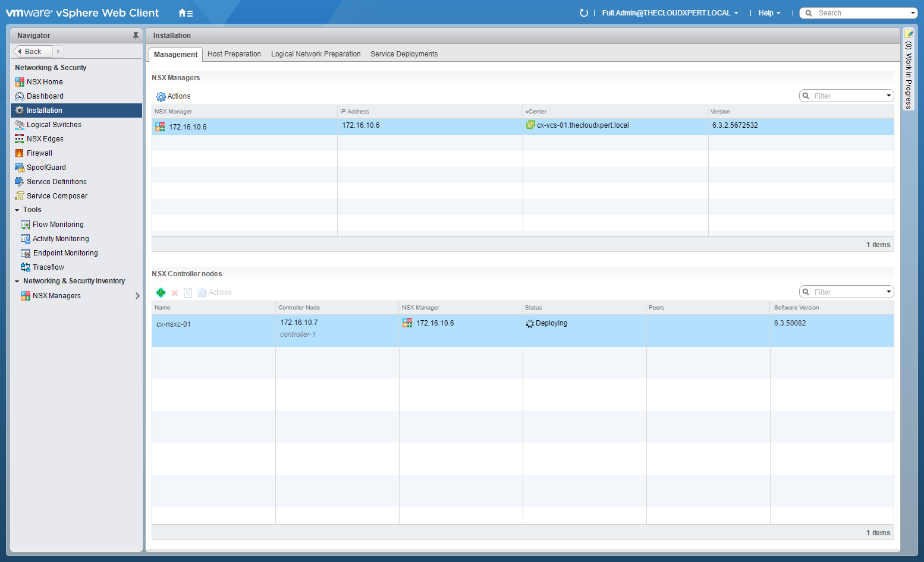Go Back in the Navigator
The image size is (924, 562).
33,52
